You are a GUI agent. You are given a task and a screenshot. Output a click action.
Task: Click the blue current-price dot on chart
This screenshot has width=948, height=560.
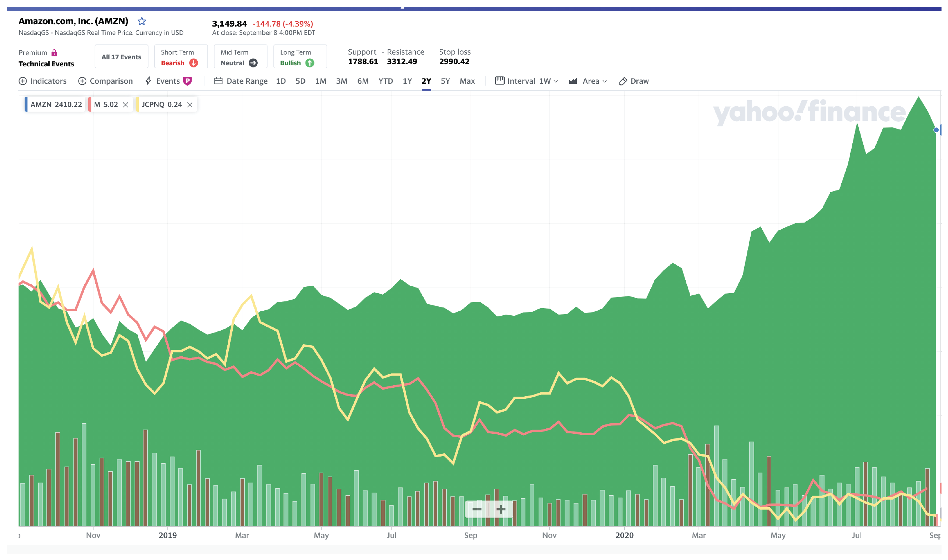936,130
